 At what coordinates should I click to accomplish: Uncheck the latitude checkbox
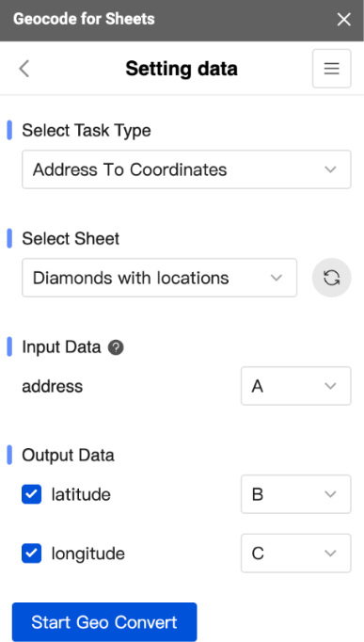coord(31,494)
